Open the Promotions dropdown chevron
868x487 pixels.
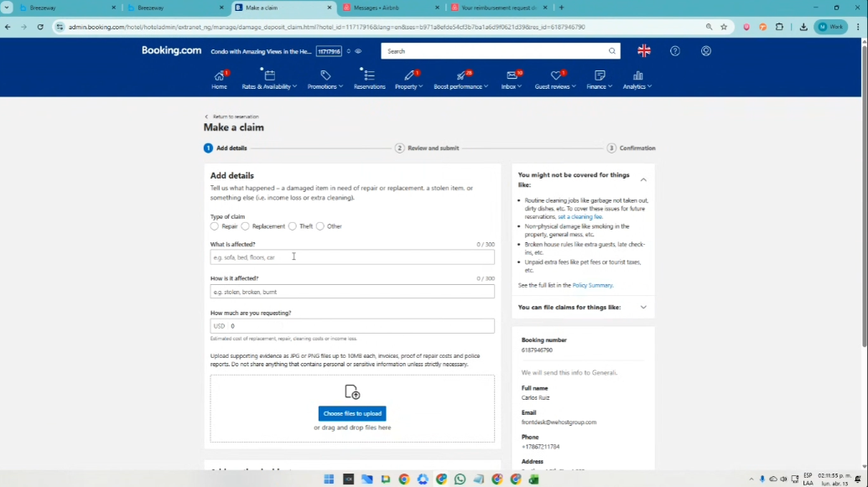click(341, 86)
